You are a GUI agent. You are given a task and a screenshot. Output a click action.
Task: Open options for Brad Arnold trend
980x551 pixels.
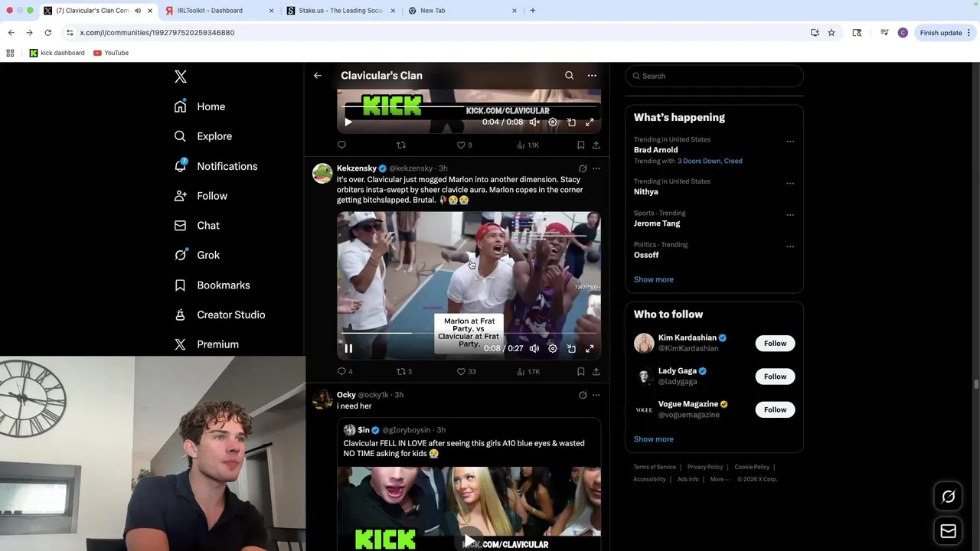pyautogui.click(x=790, y=142)
